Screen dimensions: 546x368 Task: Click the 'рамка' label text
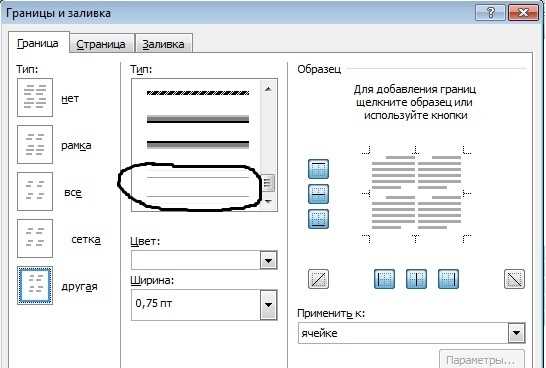click(x=76, y=145)
